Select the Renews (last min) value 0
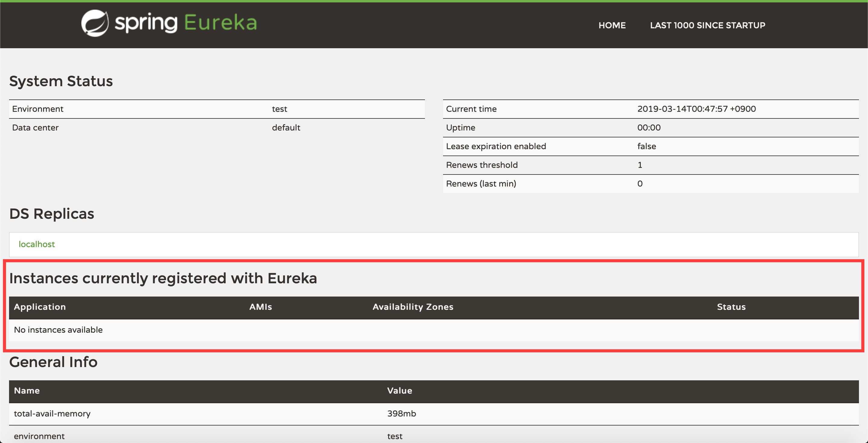The height and width of the screenshot is (443, 868). tap(640, 184)
